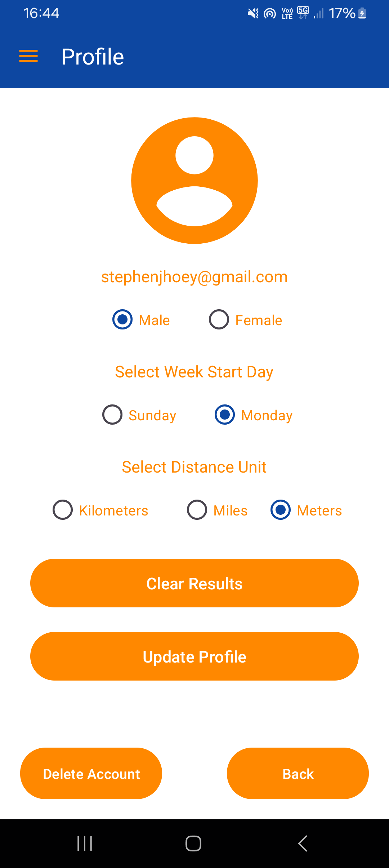Tap the Android back arrow icon
The image size is (389, 868).
pyautogui.click(x=303, y=843)
